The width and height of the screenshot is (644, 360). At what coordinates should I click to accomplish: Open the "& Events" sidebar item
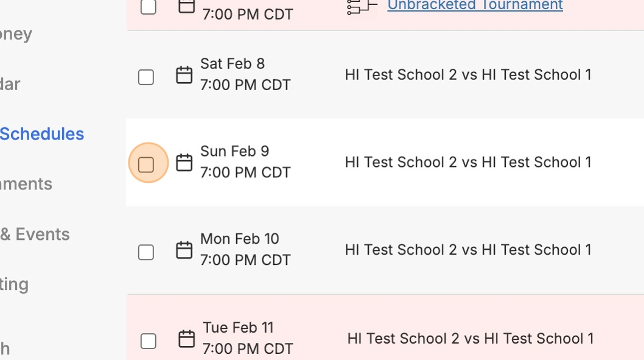35,235
